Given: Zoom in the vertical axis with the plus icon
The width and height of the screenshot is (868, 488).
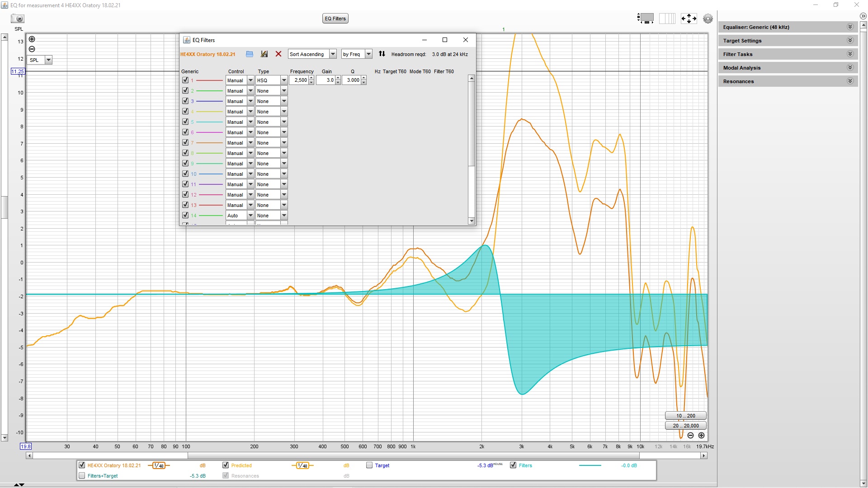Looking at the screenshot, I should click(x=32, y=39).
